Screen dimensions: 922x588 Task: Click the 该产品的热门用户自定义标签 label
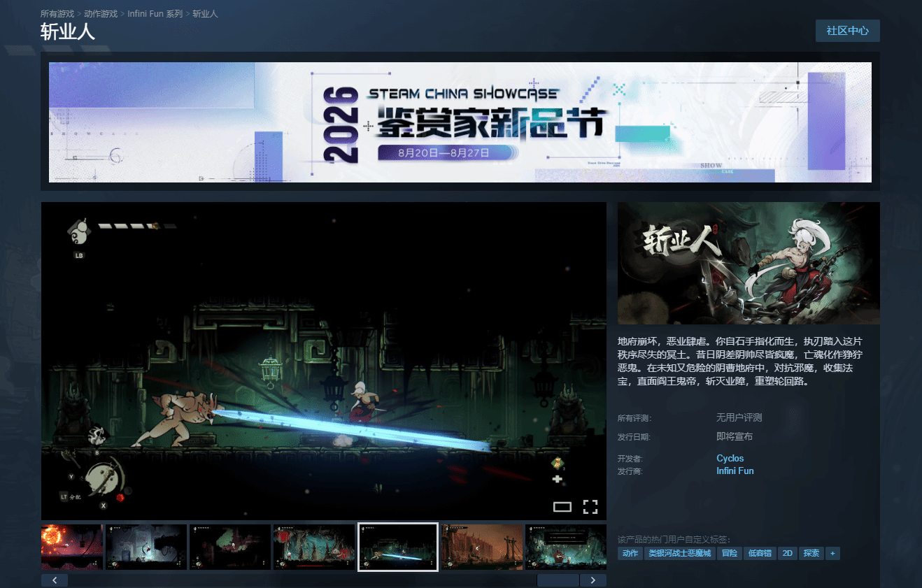[x=674, y=539]
